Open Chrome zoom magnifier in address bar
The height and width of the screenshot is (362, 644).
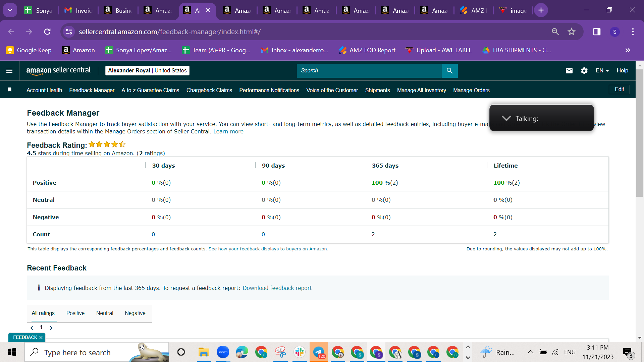[555, 32]
